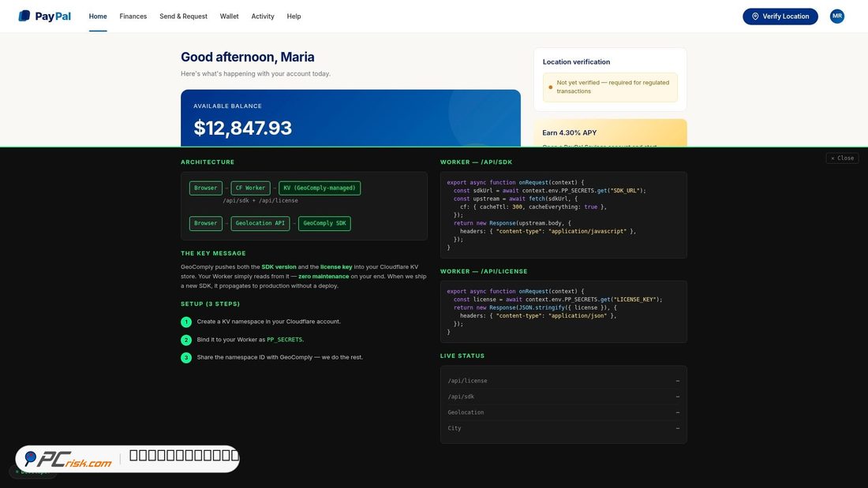The height and width of the screenshot is (488, 868).
Task: Click the /api/sdk + /api/license caption
Action: [260, 201]
